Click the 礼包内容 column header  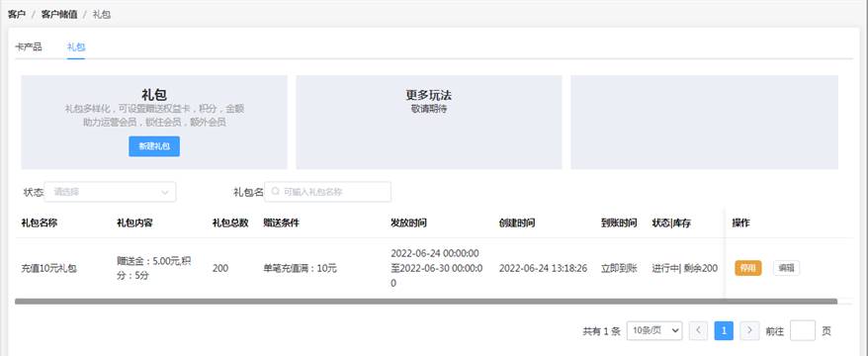pyautogui.click(x=134, y=222)
